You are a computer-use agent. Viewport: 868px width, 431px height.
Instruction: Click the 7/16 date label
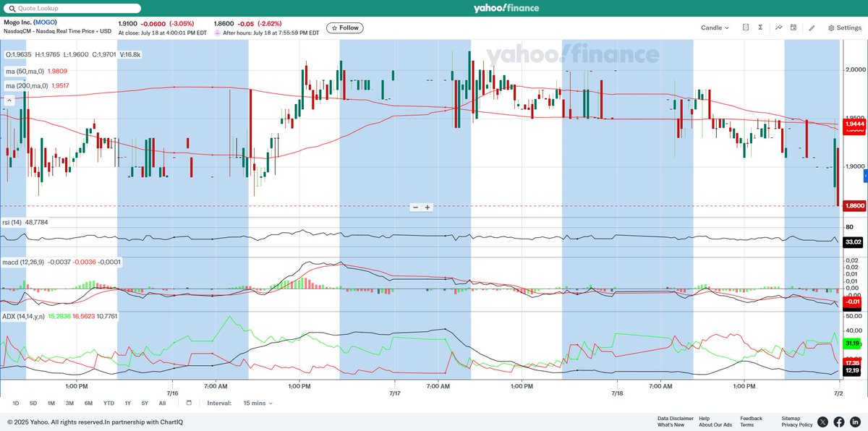172,393
